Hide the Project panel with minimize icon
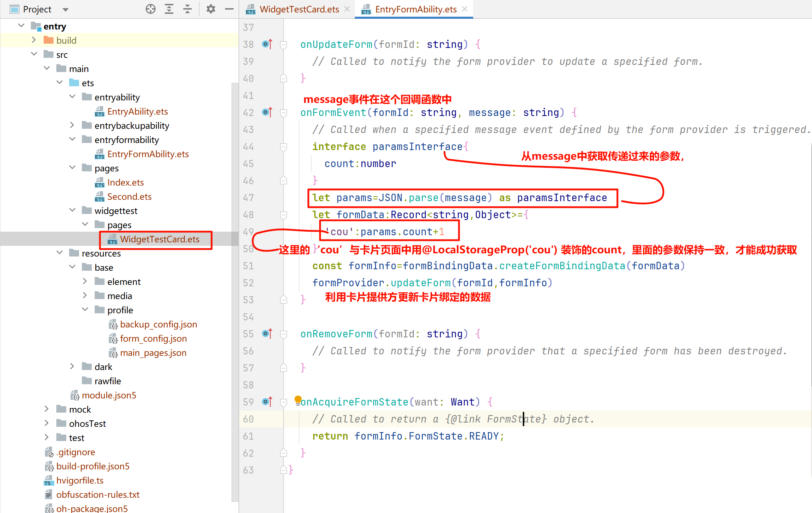Screen dimensions: 812x513 [x=229, y=9]
